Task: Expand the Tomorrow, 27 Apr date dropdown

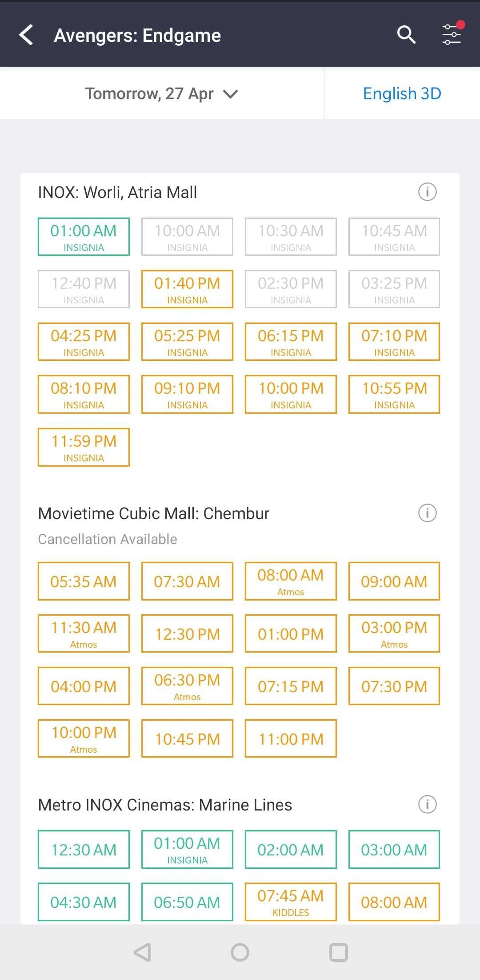Action: 162,94
